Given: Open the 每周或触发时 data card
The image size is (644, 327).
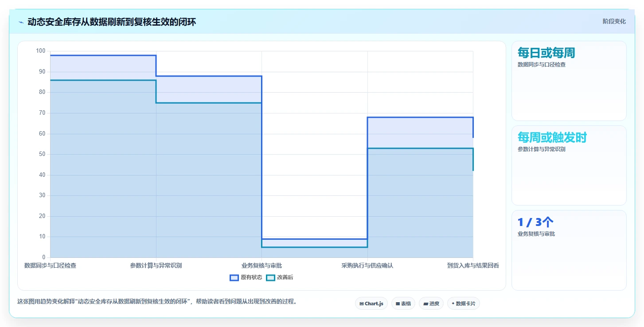Looking at the screenshot, I should click(569, 165).
